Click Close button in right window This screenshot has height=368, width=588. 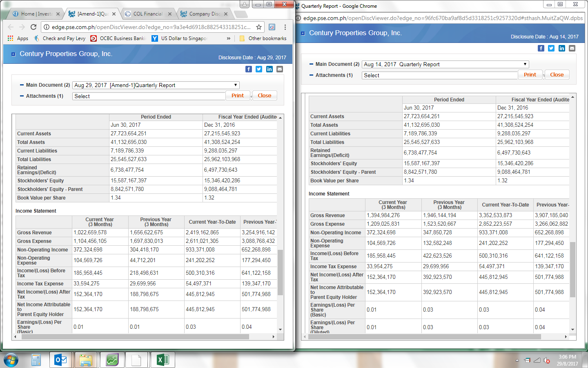point(557,74)
